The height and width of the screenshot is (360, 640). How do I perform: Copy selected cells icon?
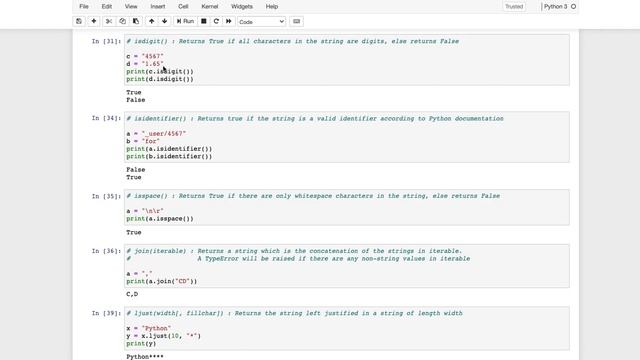pos(122,21)
